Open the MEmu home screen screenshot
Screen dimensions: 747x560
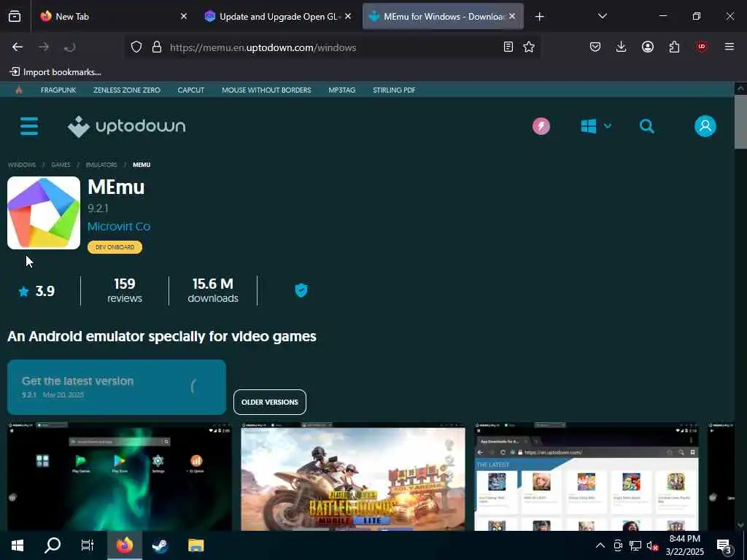click(120, 476)
